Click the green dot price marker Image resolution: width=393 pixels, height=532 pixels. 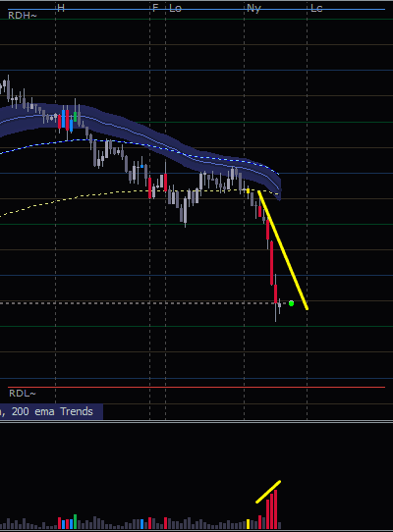(x=291, y=303)
